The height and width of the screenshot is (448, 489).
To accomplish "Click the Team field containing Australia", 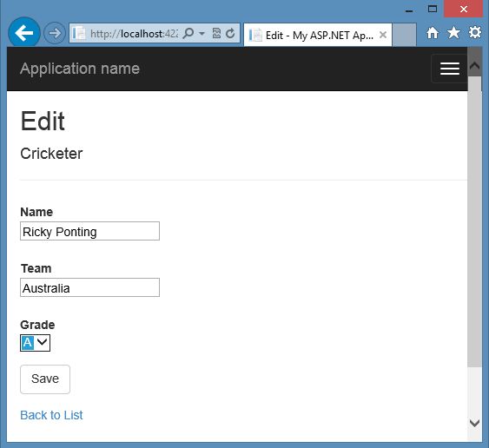I will 89,287.
